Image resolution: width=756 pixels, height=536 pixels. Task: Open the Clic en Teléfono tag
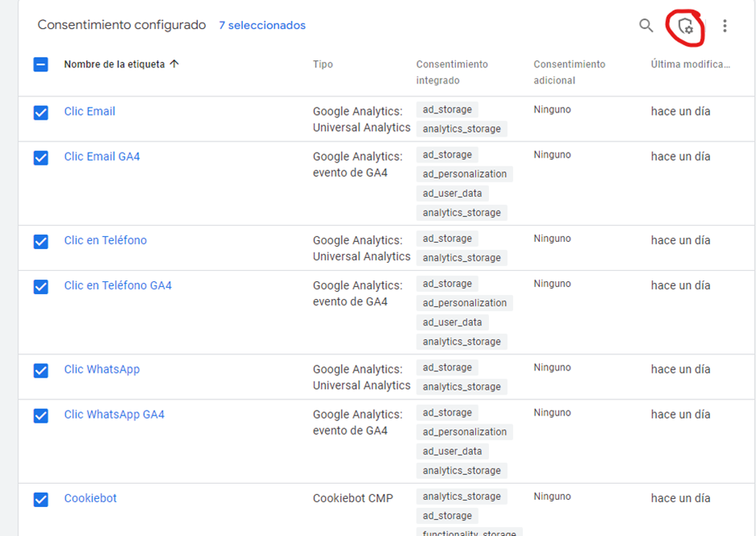coord(105,240)
